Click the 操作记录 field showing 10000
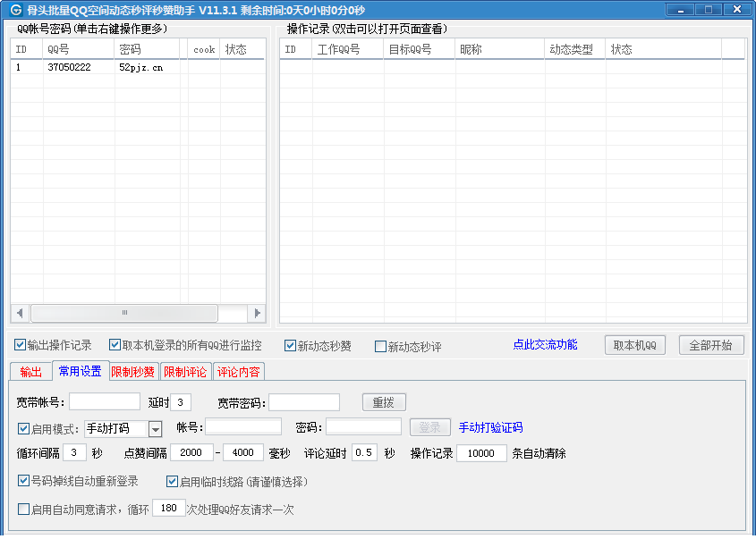Viewport: 756px width, 556px height. tap(481, 453)
